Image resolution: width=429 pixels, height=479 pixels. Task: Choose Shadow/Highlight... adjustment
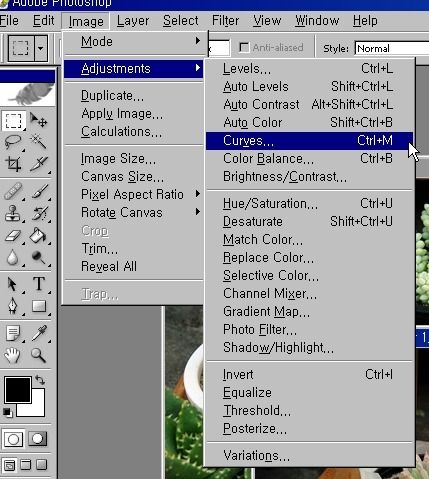pyautogui.click(x=309, y=348)
